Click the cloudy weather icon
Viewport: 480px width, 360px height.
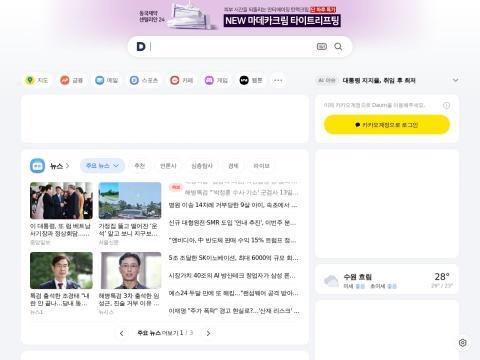pos(331,281)
